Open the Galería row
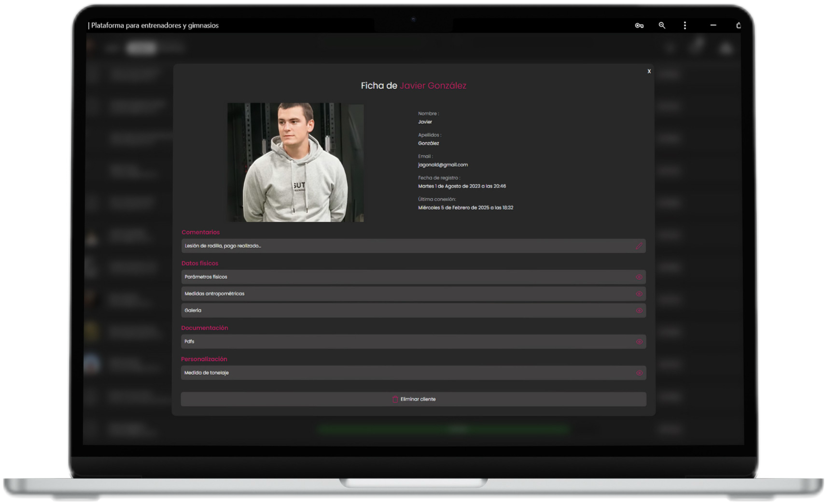Image resolution: width=827 pixels, height=504 pixels. click(413, 311)
